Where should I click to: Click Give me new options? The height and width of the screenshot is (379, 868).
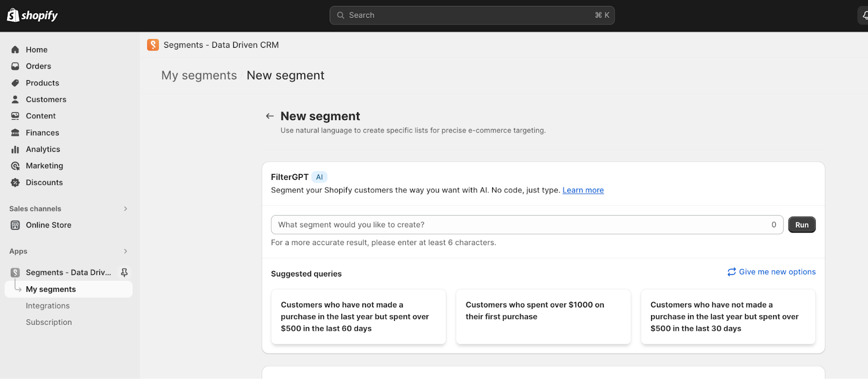coord(771,272)
